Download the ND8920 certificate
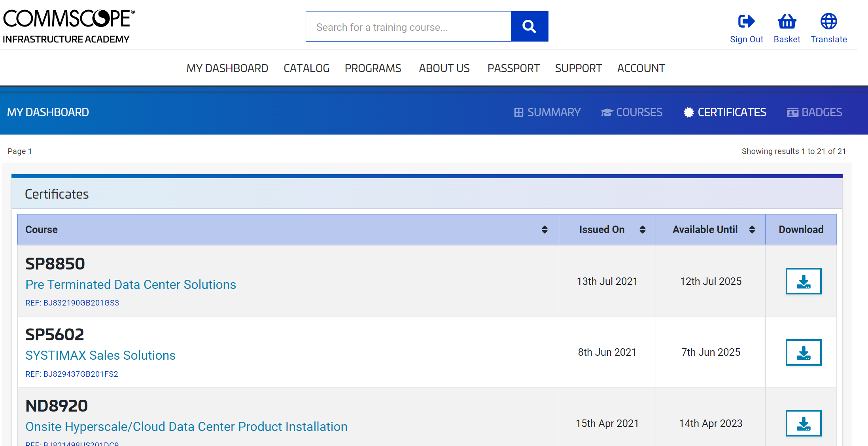 tap(803, 423)
